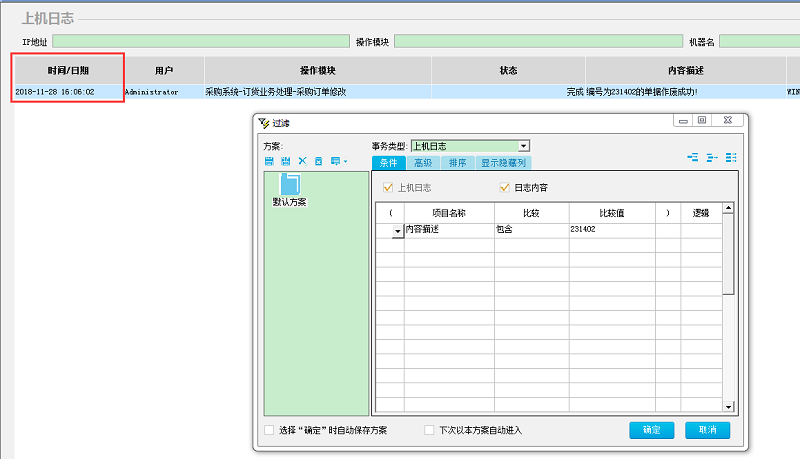Select the 默认方案 folder icon

coord(290,183)
